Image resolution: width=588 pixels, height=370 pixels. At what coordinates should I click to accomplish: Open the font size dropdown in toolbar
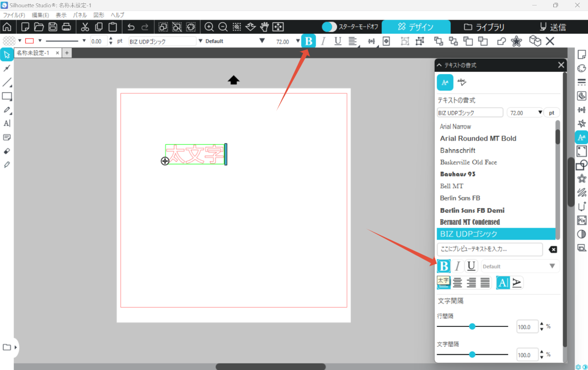(298, 41)
